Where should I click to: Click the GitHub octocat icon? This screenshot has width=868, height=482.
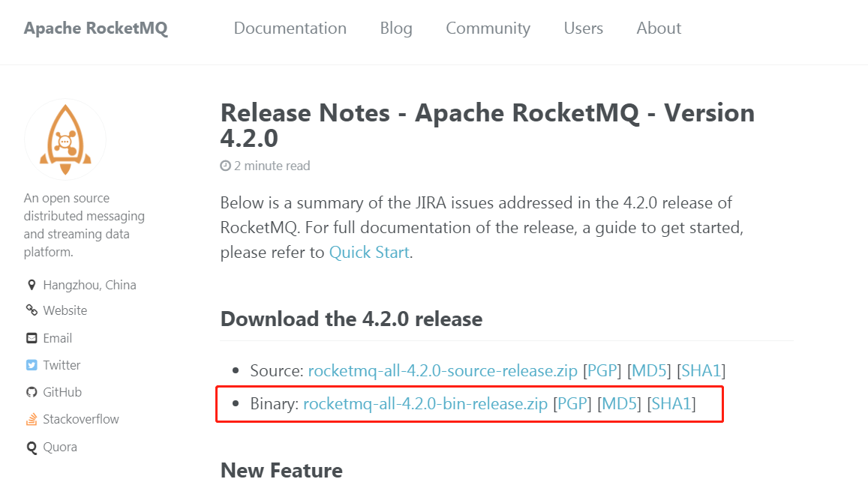point(32,392)
